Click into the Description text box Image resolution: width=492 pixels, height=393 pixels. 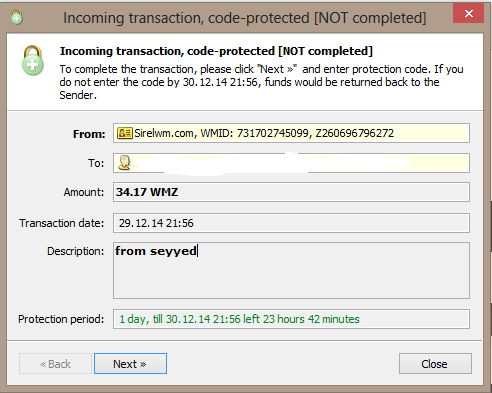(291, 270)
